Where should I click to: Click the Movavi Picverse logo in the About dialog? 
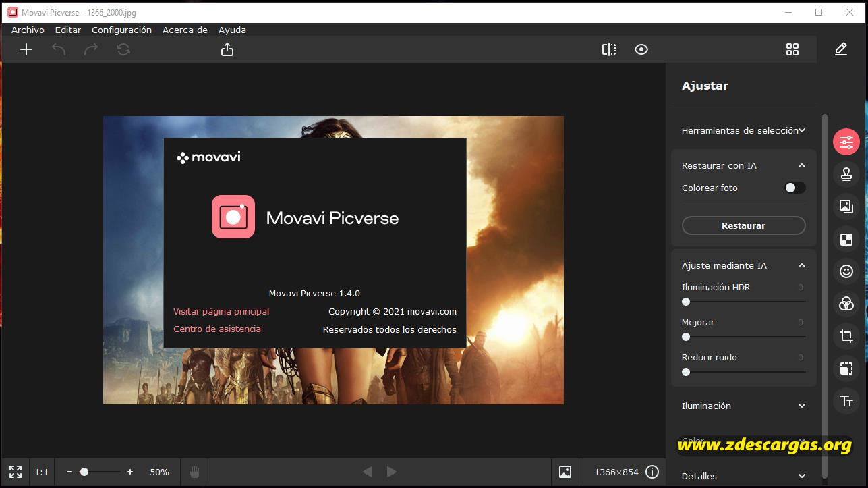tap(233, 217)
